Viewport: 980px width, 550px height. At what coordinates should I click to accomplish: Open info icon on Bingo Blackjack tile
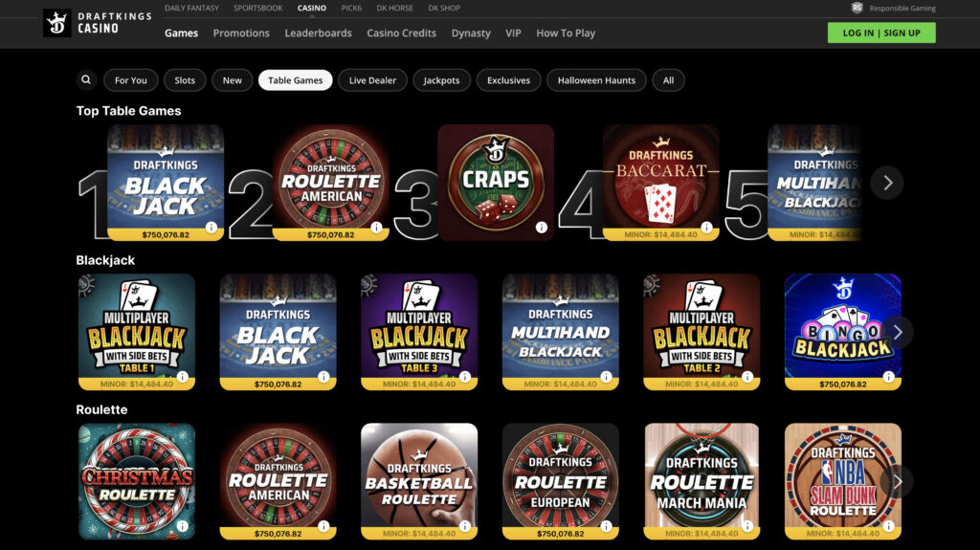(889, 377)
